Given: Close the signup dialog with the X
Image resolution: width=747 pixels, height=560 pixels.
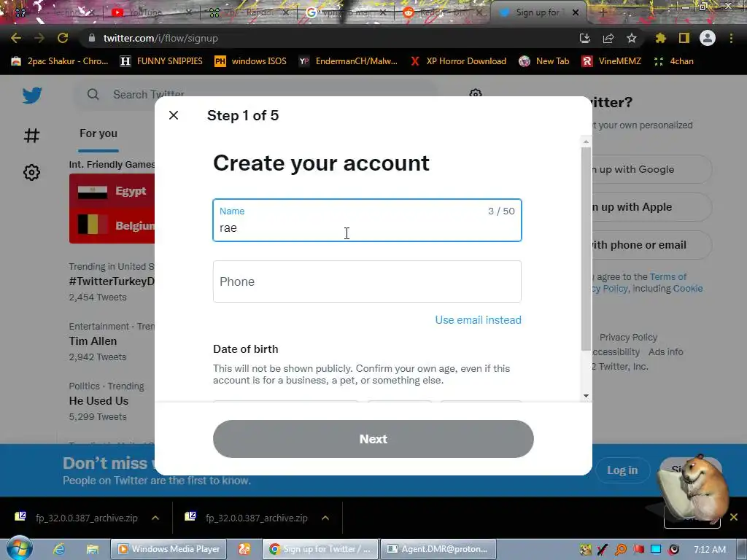Looking at the screenshot, I should point(174,115).
